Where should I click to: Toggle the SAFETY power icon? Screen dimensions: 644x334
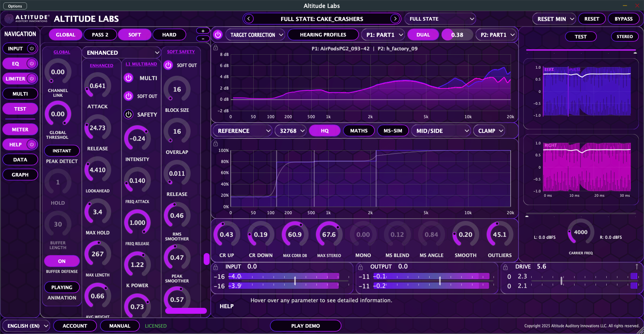pyautogui.click(x=129, y=114)
